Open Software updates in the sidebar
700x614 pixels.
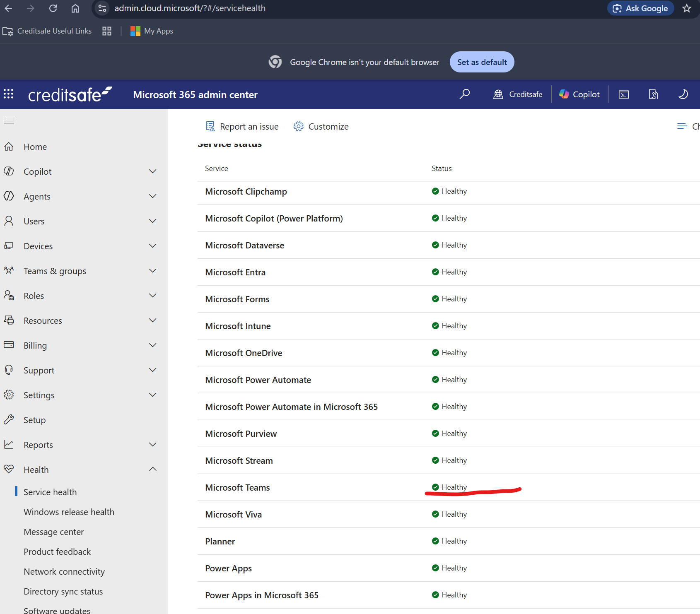(x=57, y=610)
